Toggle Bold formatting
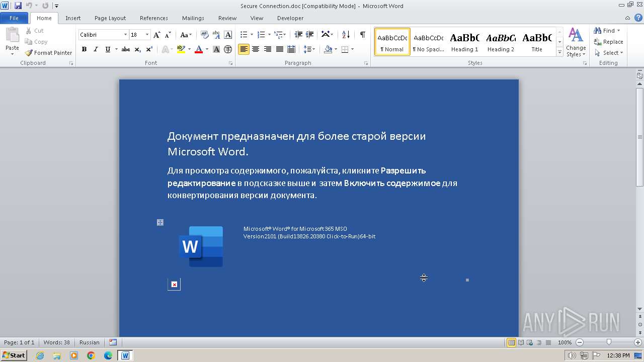Image resolution: width=644 pixels, height=362 pixels. 84,49
